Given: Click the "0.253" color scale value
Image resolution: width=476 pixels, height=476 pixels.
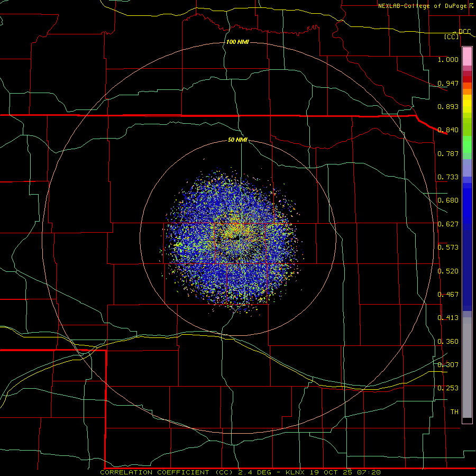Looking at the screenshot, I should [x=448, y=388].
